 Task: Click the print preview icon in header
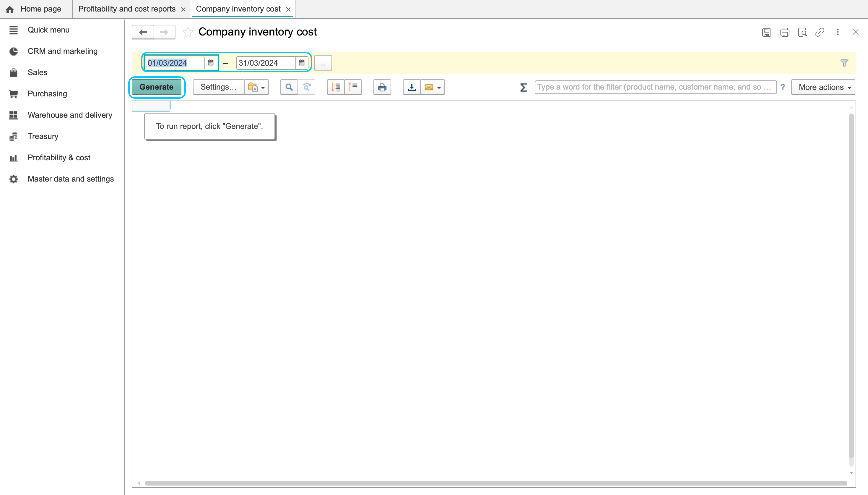tap(802, 32)
